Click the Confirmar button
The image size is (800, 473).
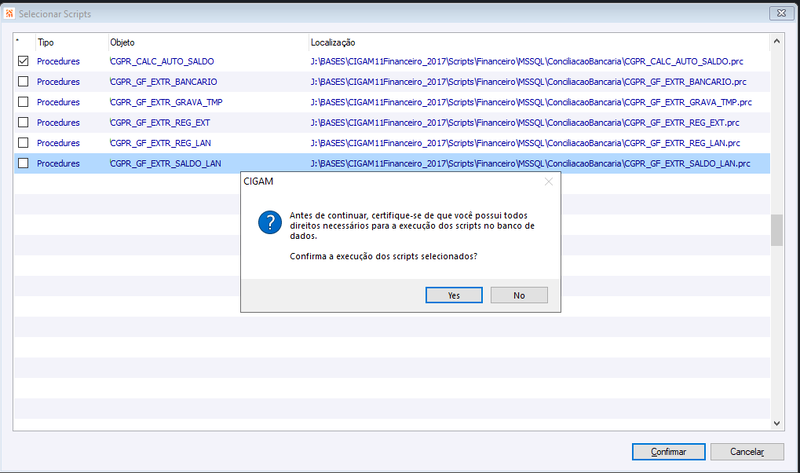(668, 452)
